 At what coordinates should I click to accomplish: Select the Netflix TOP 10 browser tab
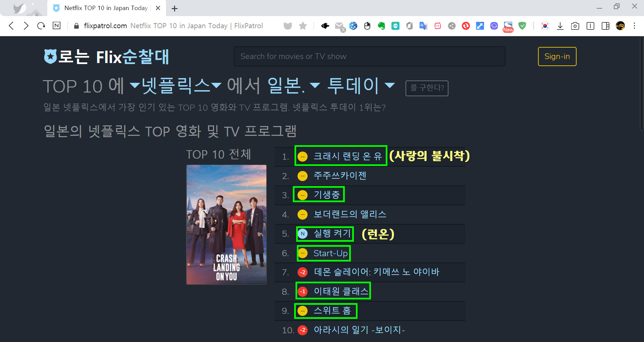tap(106, 8)
